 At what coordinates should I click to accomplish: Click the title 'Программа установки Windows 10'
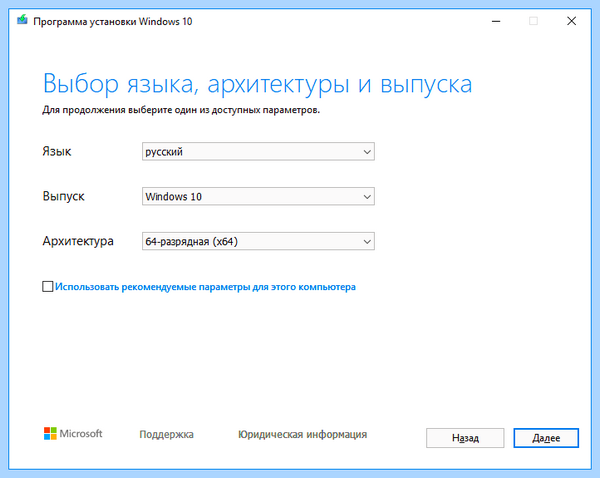point(112,21)
